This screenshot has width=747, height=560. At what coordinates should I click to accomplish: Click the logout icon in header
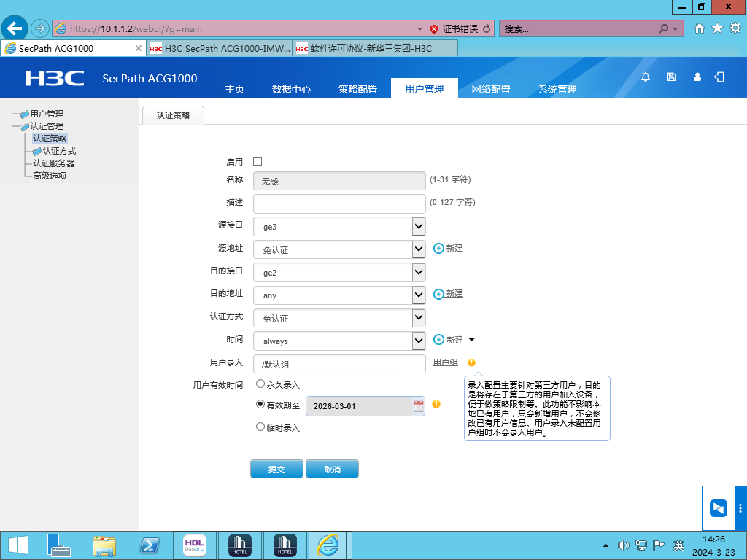720,77
